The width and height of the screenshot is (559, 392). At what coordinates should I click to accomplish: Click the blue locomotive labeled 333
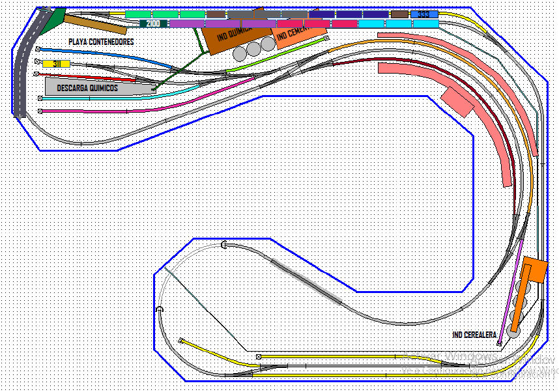424,14
